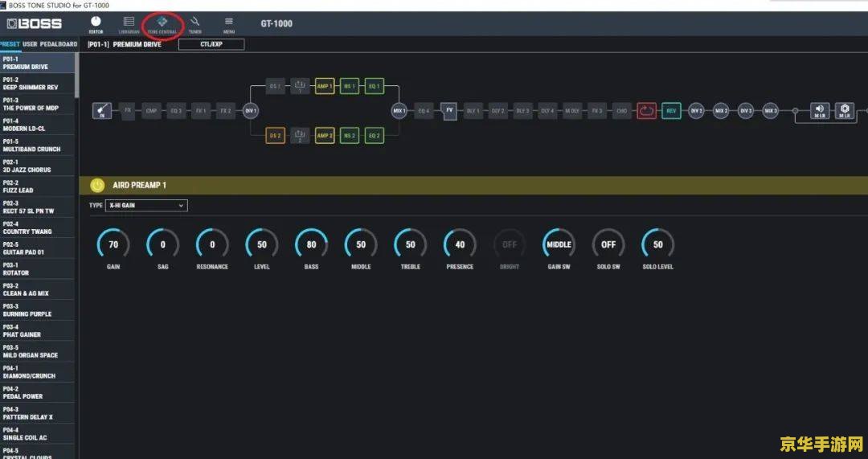The width and height of the screenshot is (868, 459).
Task: Click the CTL/EXP button
Action: tap(211, 44)
